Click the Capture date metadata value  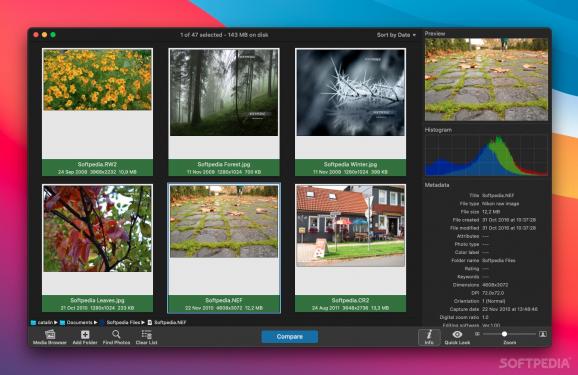510,309
